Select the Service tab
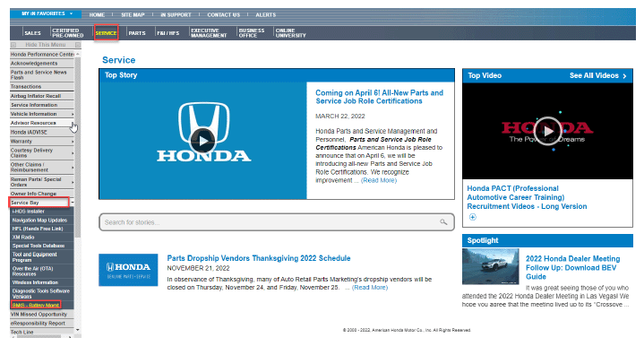The image size is (644, 346). (x=106, y=33)
